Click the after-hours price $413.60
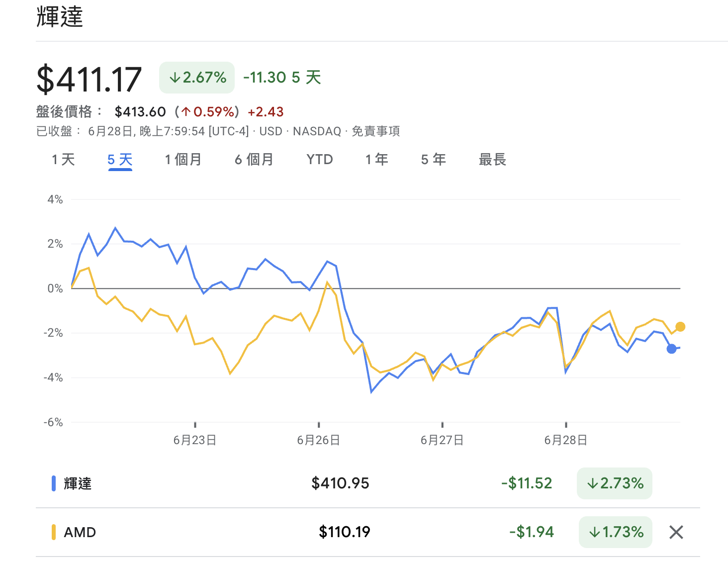 [140, 112]
